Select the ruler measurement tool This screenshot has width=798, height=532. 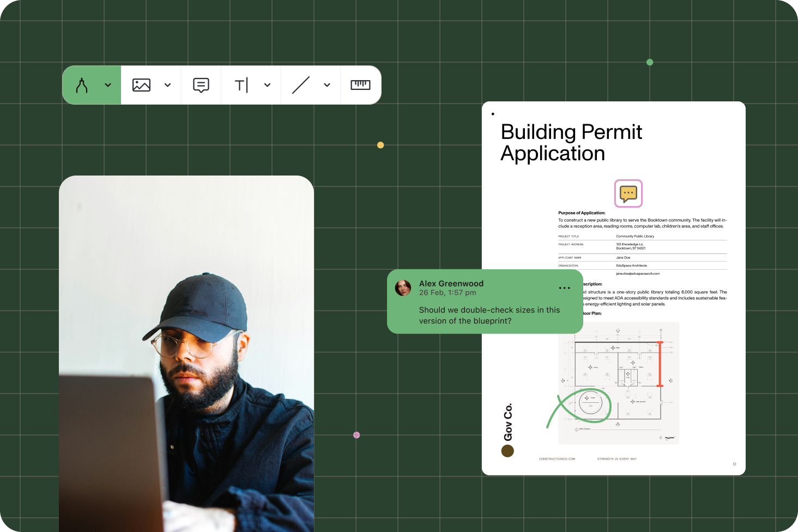pyautogui.click(x=360, y=85)
